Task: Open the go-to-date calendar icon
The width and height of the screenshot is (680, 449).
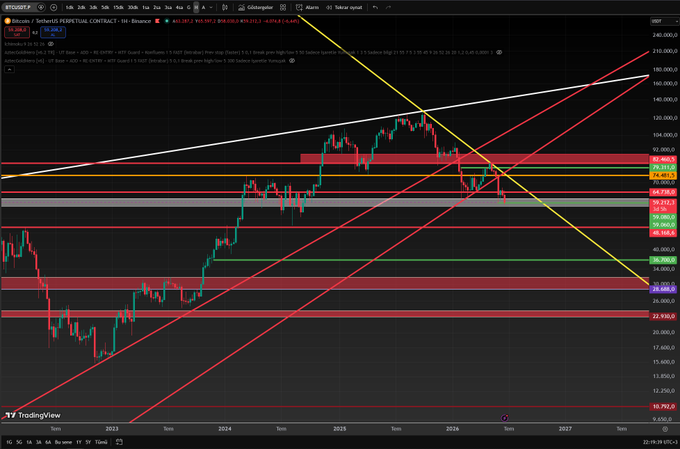Action: click(119, 442)
